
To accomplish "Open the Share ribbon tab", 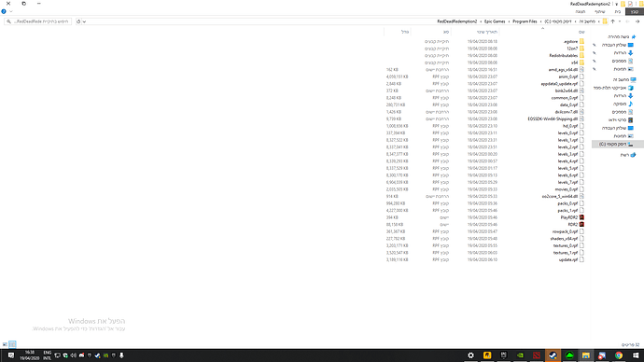I will tap(600, 11).
